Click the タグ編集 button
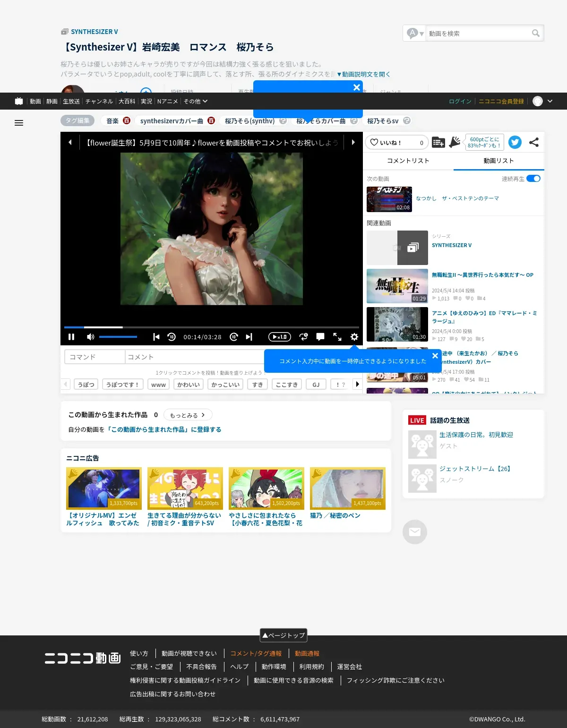Screen dimensions: 567x728 (x=77, y=120)
